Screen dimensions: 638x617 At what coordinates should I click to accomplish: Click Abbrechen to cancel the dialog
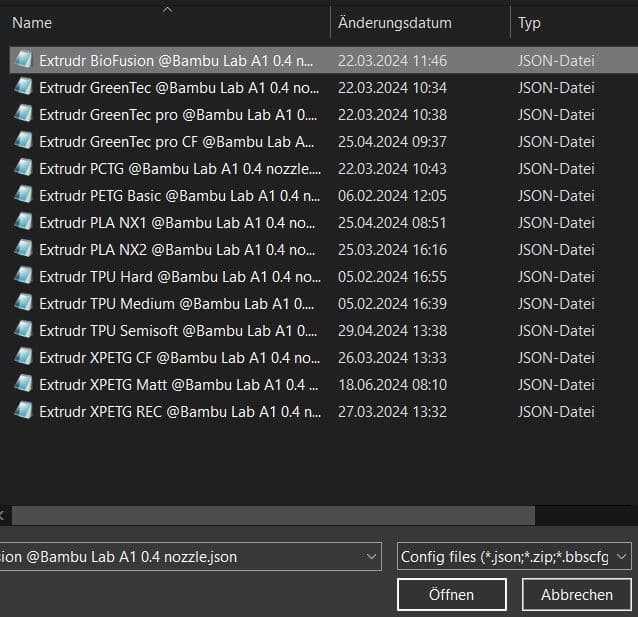coord(577,595)
